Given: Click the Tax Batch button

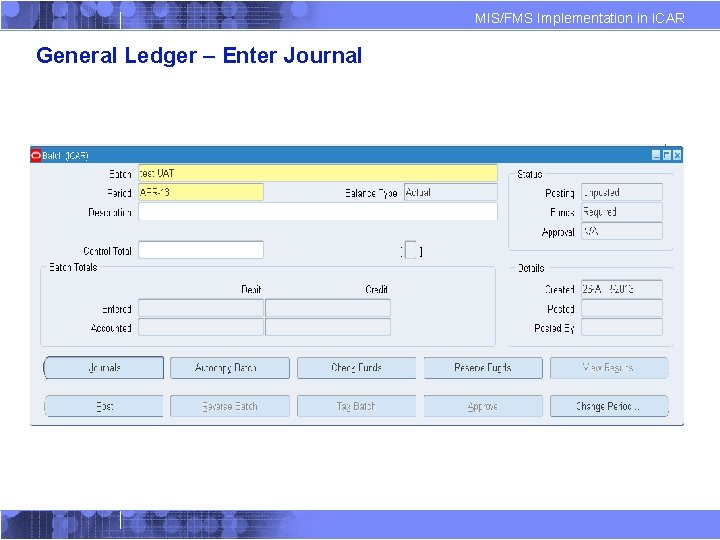Looking at the screenshot, I should (356, 406).
